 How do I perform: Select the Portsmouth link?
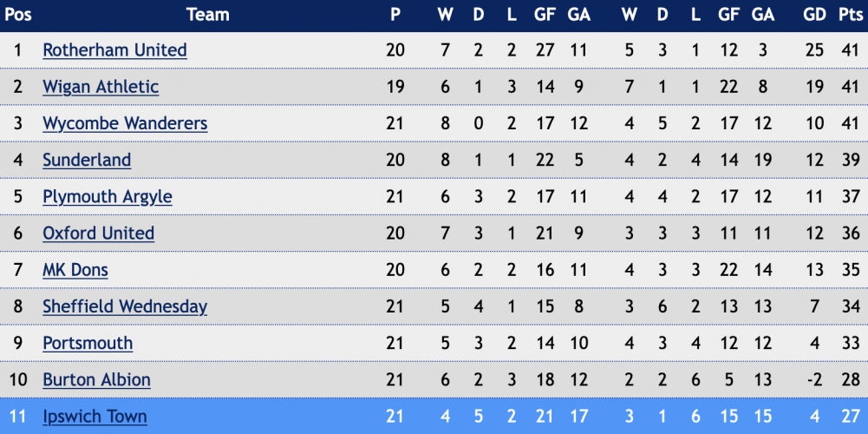(x=88, y=343)
